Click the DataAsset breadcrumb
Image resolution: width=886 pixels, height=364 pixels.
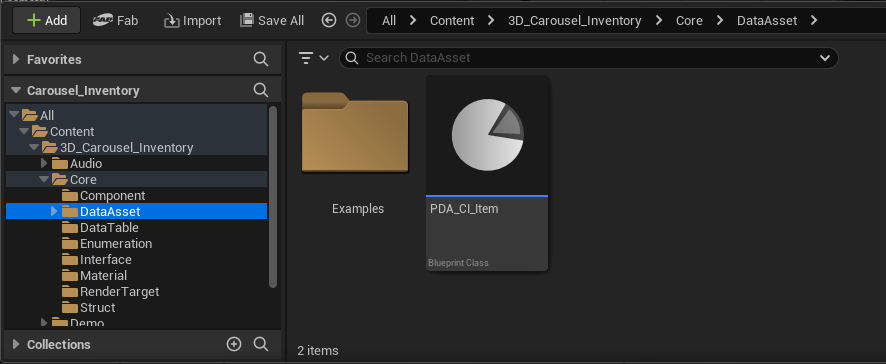[x=767, y=21]
